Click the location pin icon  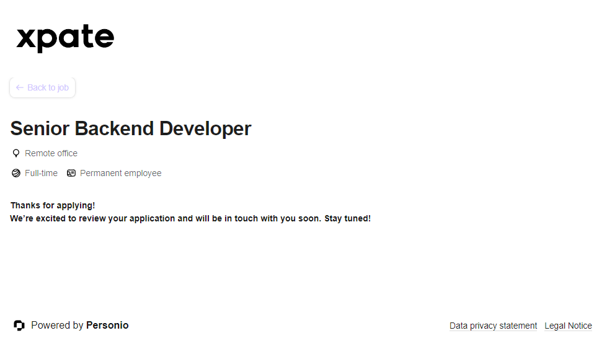coord(16,153)
